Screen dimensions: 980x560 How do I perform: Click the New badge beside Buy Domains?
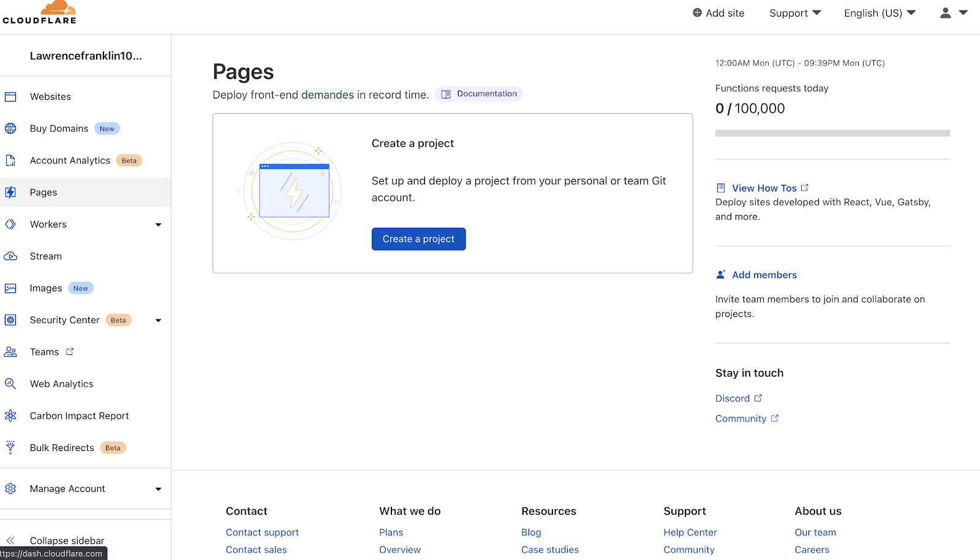(x=107, y=129)
